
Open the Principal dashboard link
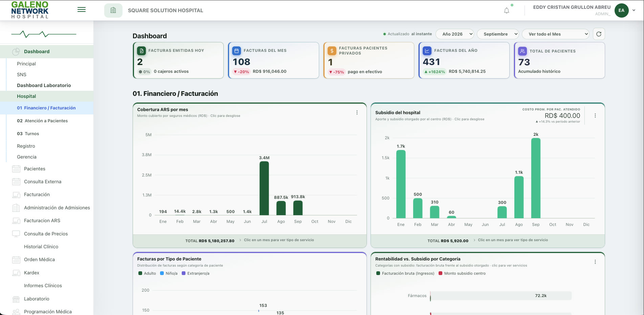tap(26, 64)
